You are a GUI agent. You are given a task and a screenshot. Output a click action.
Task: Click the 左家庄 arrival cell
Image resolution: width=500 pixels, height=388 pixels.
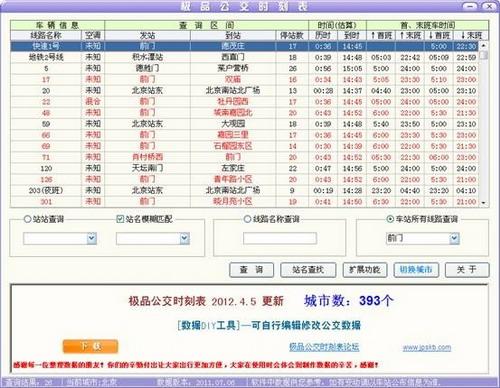coord(233,168)
